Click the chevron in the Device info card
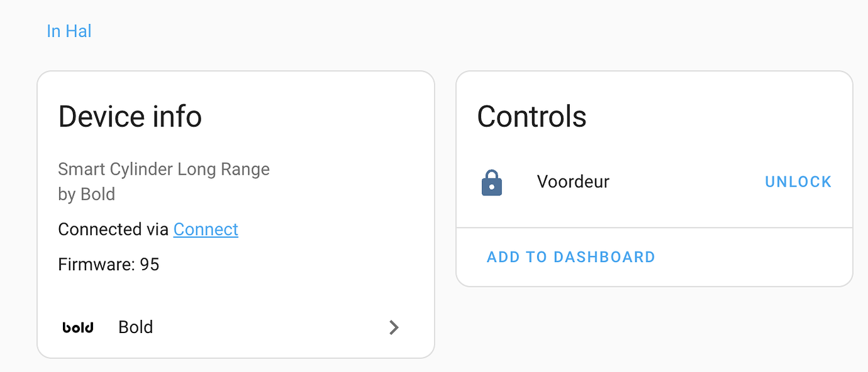The image size is (868, 372). click(x=394, y=327)
